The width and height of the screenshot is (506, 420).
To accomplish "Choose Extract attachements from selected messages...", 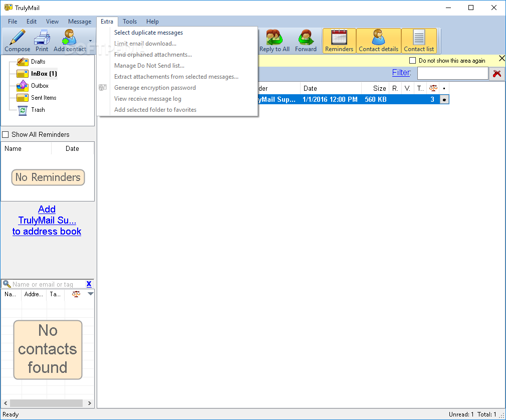I will (x=177, y=77).
